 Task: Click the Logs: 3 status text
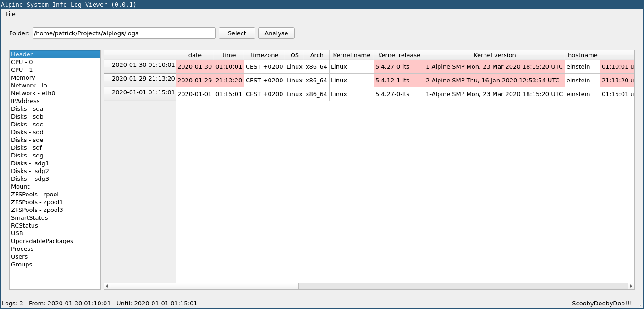pyautogui.click(x=12, y=304)
